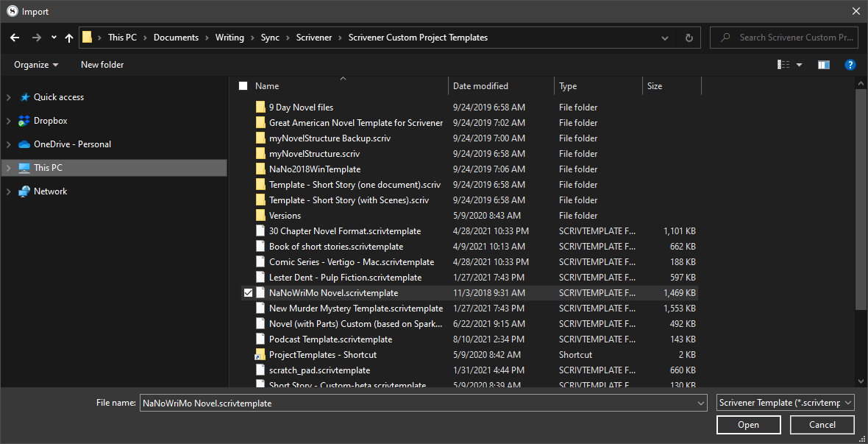
Task: Sort by the Date modified column
Action: (x=480, y=86)
